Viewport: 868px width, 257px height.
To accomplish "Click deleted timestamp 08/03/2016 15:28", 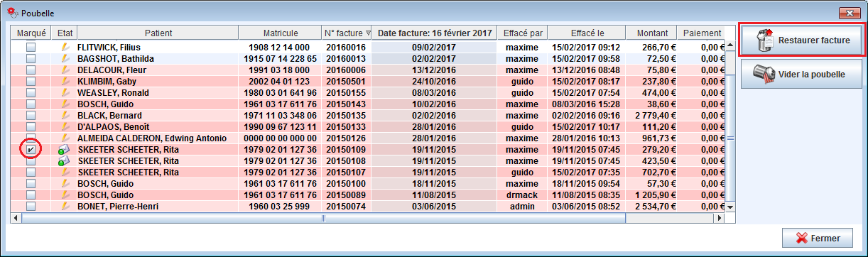I will click(586, 104).
